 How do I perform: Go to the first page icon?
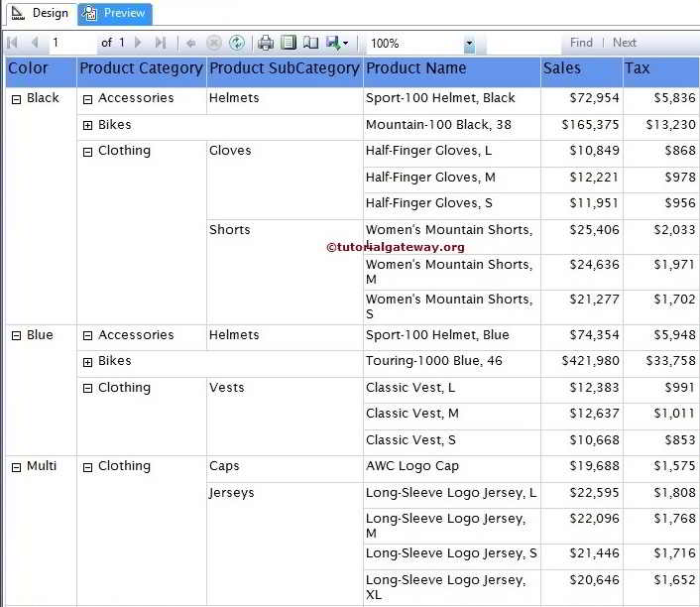[13, 43]
